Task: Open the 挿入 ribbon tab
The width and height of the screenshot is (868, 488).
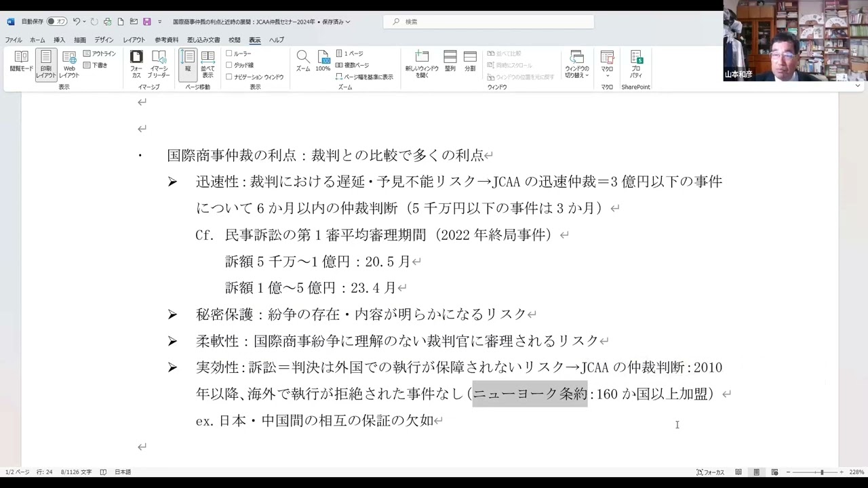Action: point(59,40)
